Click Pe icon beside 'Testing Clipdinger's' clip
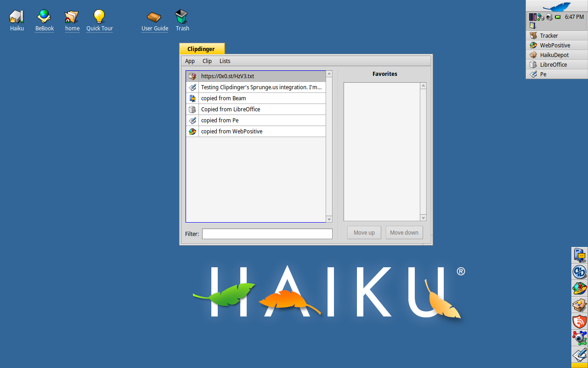This screenshot has height=368, width=588. pyautogui.click(x=192, y=87)
